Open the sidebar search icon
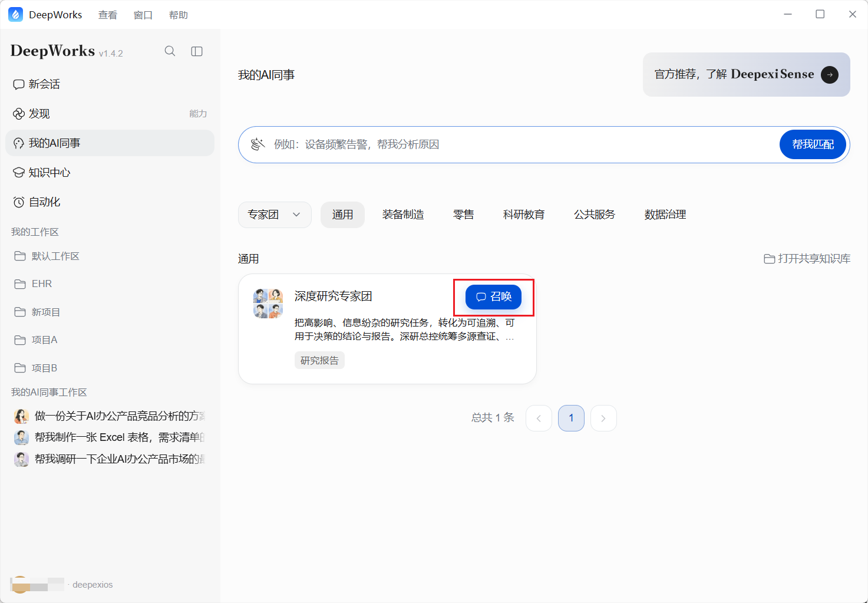 170,51
